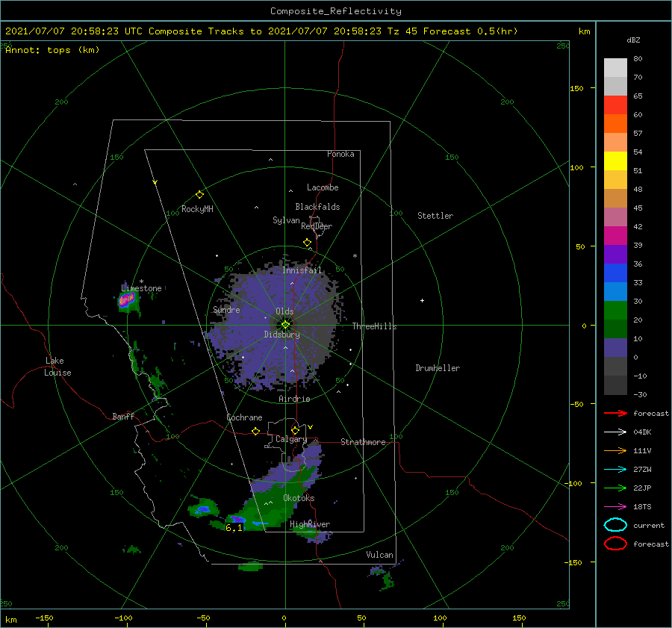Click the Ponoka city label

340,154
